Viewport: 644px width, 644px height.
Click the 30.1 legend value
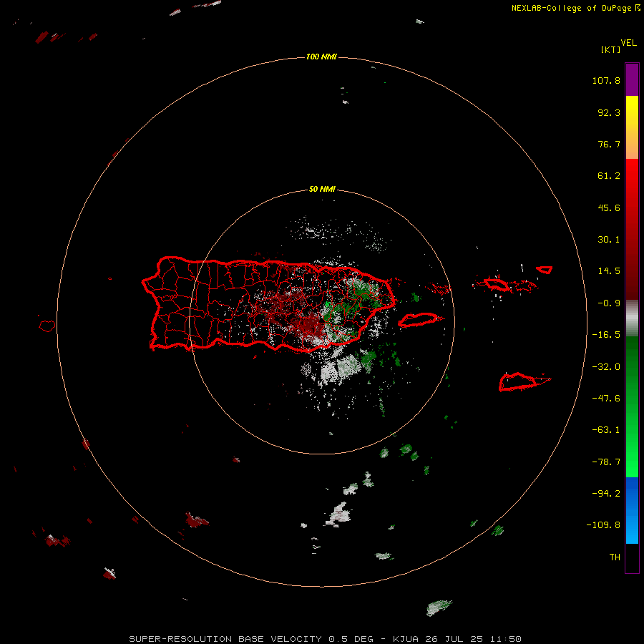[x=609, y=240]
